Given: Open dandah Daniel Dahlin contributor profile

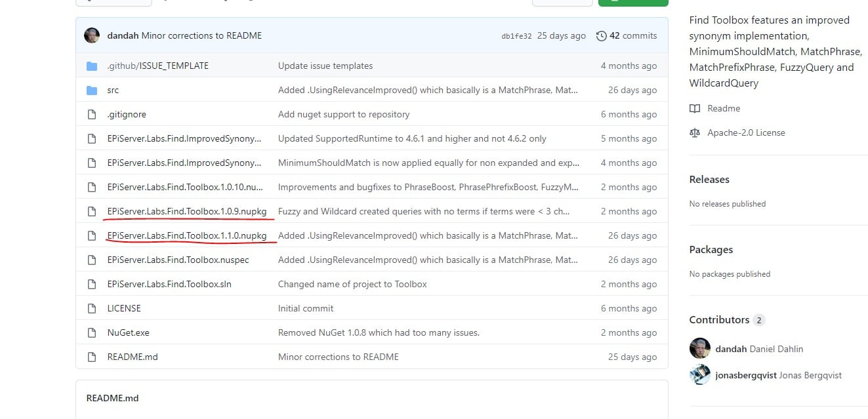Looking at the screenshot, I should 759,349.
